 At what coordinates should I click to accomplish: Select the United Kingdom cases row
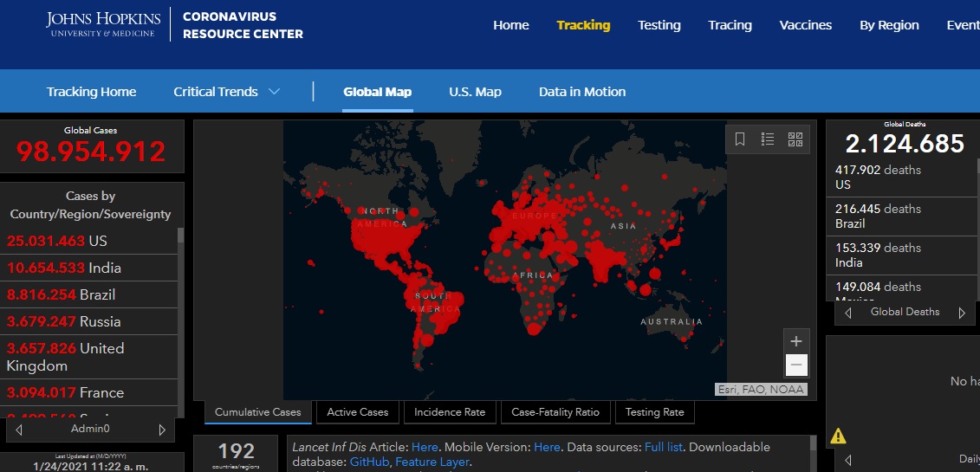click(88, 357)
